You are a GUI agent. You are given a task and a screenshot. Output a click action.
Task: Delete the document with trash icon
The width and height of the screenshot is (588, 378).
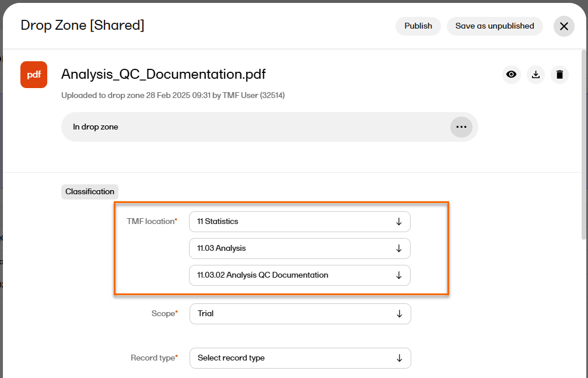pyautogui.click(x=559, y=75)
